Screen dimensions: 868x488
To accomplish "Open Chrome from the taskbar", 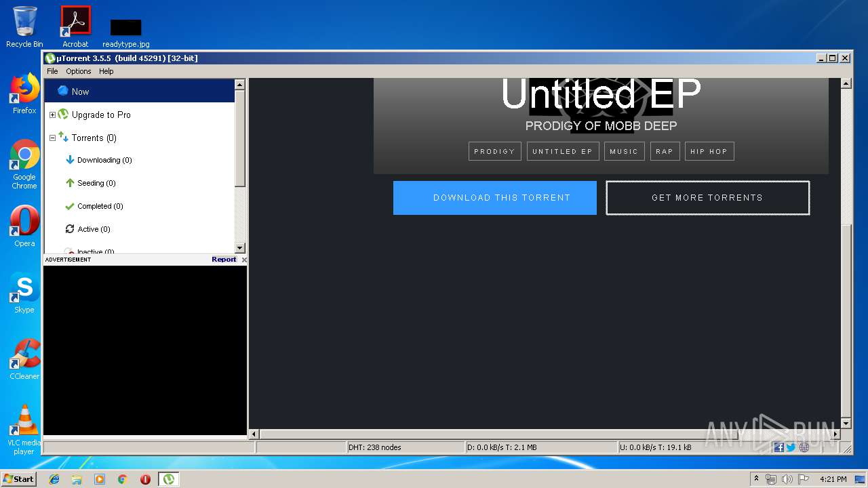I will 123,479.
